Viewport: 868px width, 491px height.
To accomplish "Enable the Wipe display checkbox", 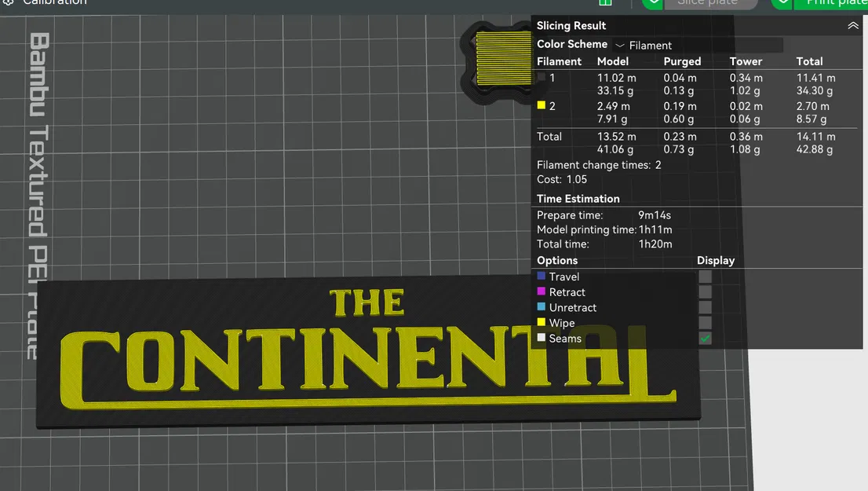I will tap(705, 323).
